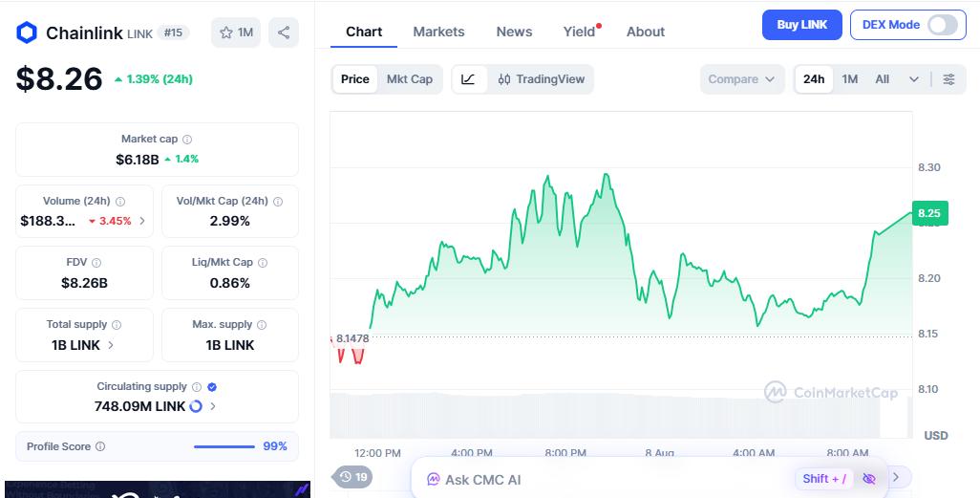Click the FDV info icon
Viewport: 980px width, 498px height.
point(96,263)
